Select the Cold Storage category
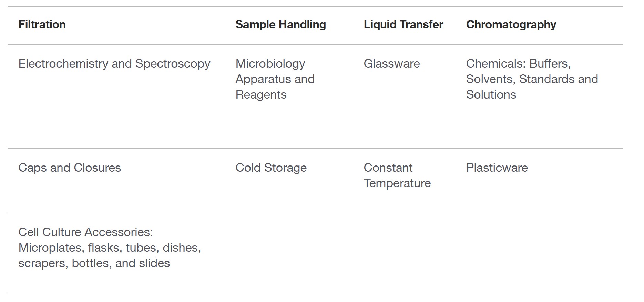Viewport: 644px width, 302px height. pyautogui.click(x=271, y=168)
